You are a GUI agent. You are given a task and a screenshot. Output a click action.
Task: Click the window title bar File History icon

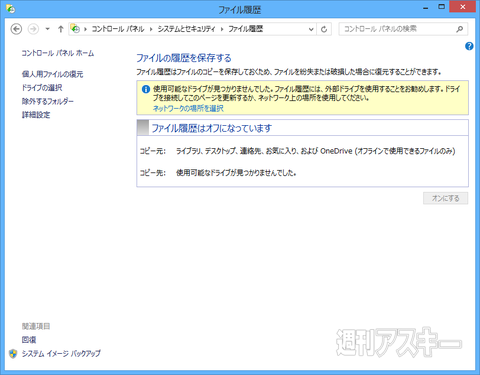click(x=10, y=9)
